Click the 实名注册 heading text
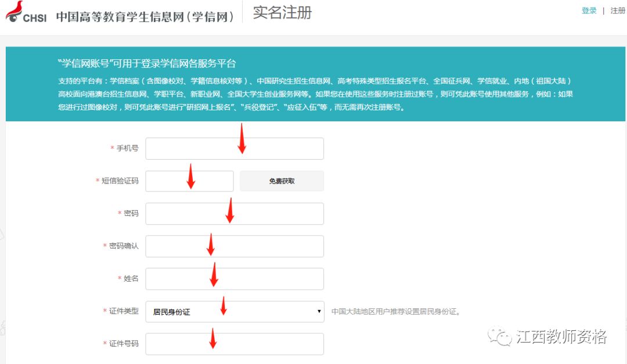627x364 pixels. (x=282, y=13)
